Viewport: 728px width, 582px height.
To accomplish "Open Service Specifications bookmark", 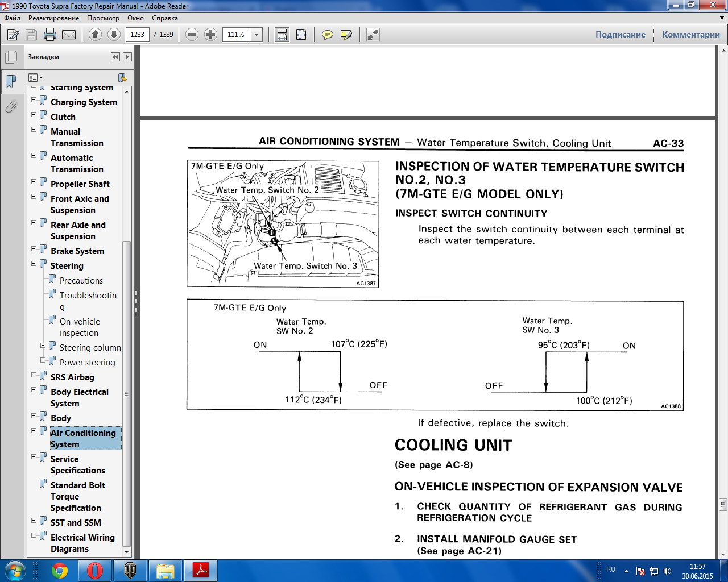I will 78,465.
